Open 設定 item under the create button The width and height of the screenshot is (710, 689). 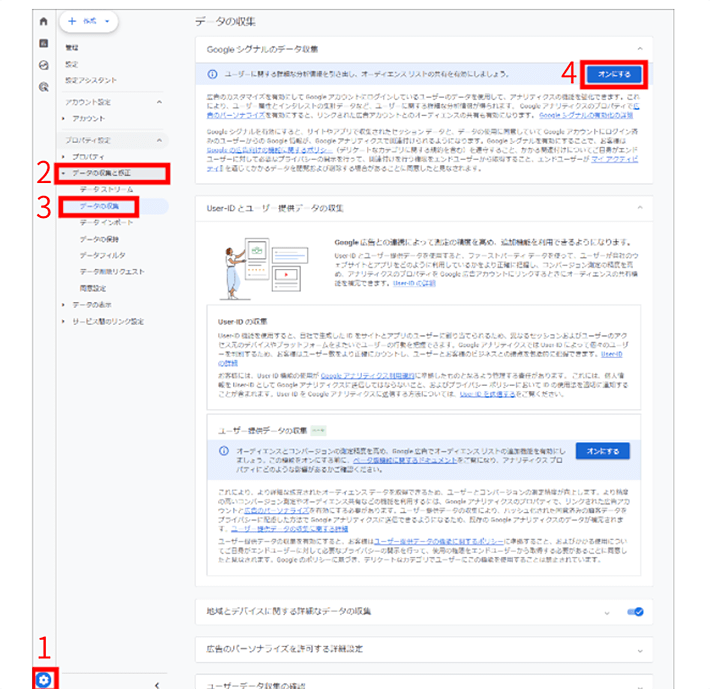(72, 64)
